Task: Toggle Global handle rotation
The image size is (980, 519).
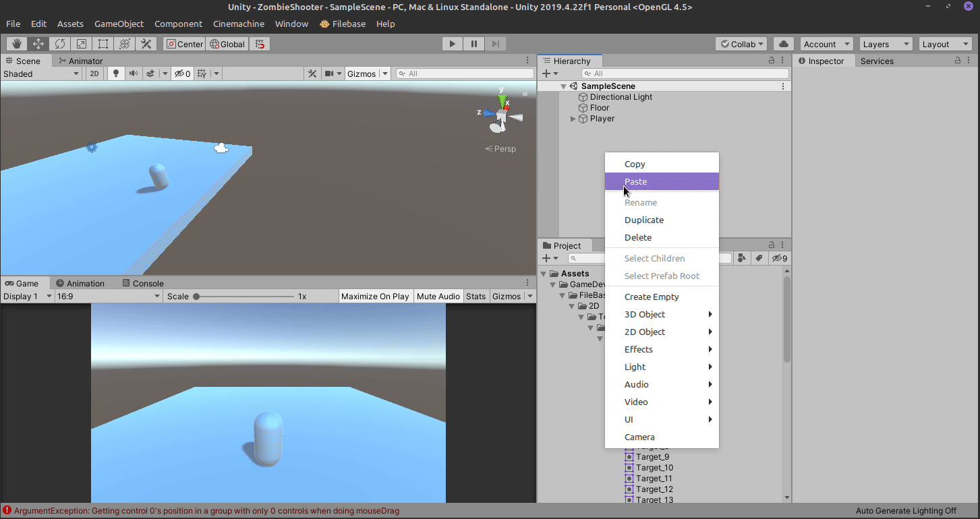Action: pos(227,44)
